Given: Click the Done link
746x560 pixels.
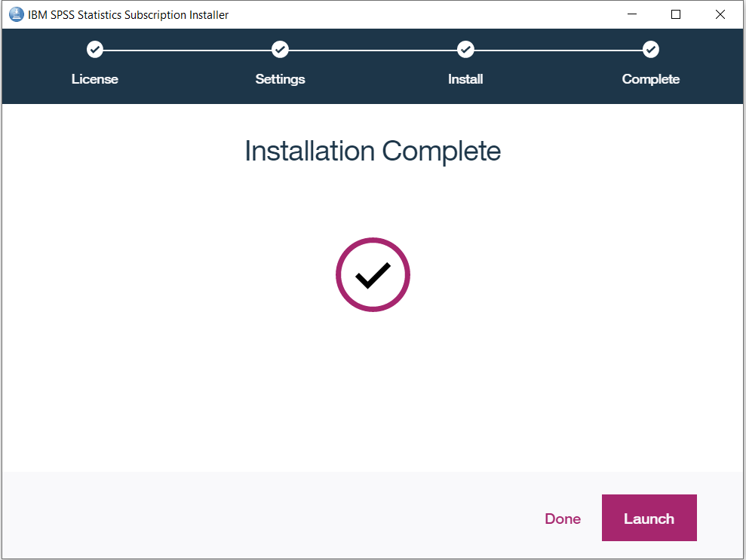Looking at the screenshot, I should [563, 519].
